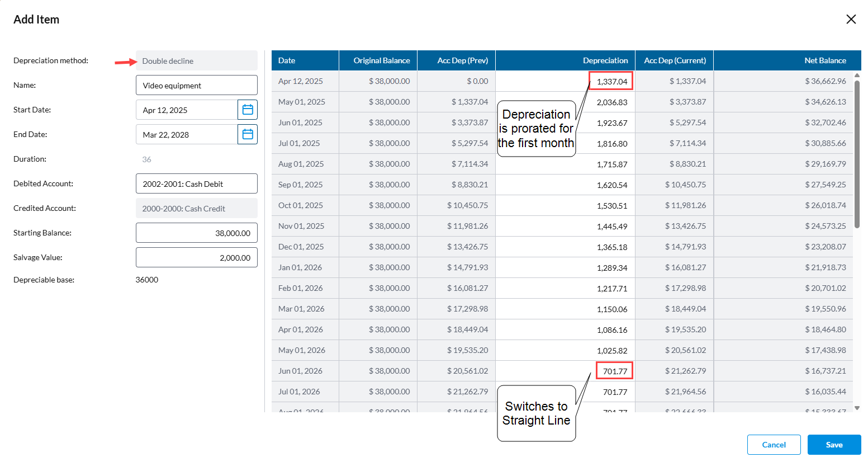Close the Add Item dialog

[x=851, y=20]
